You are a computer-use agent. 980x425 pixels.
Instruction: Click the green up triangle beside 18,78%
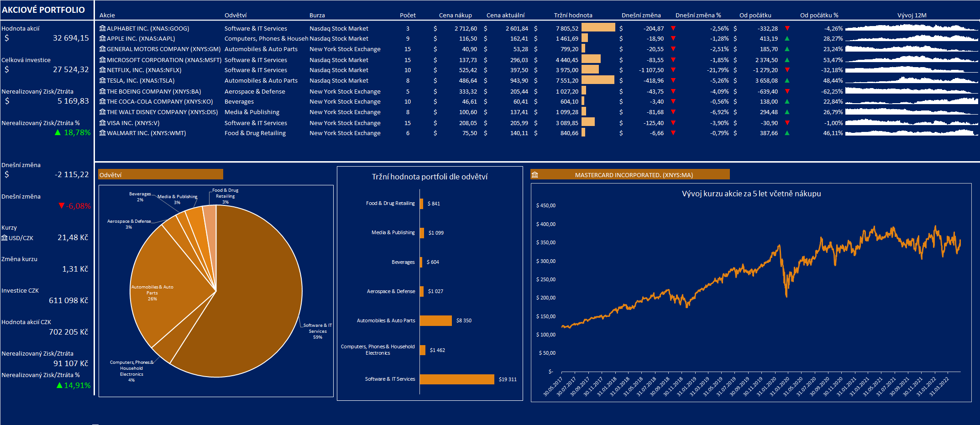(x=58, y=132)
